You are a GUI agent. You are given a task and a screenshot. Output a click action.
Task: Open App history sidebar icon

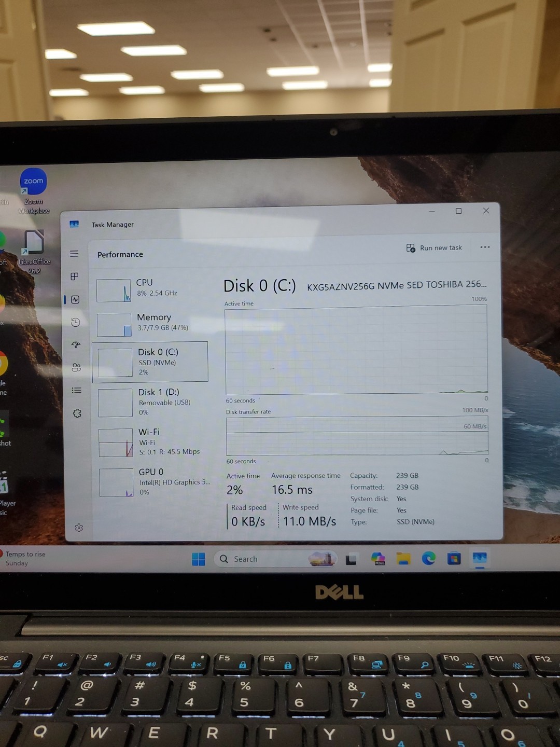point(75,322)
